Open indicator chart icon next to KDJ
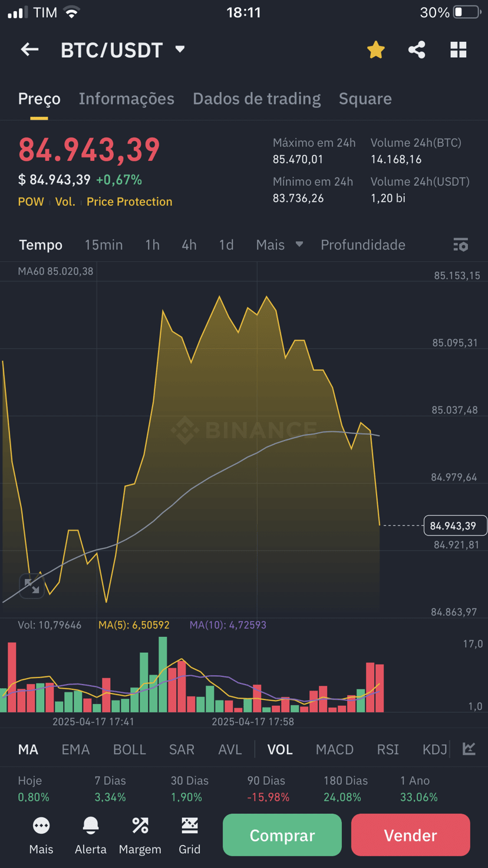 [469, 749]
